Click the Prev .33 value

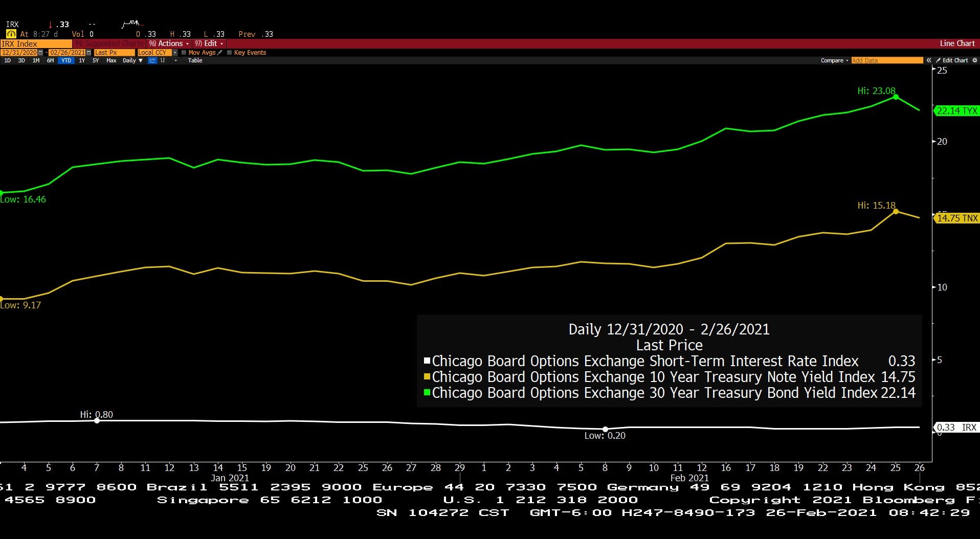pos(256,34)
